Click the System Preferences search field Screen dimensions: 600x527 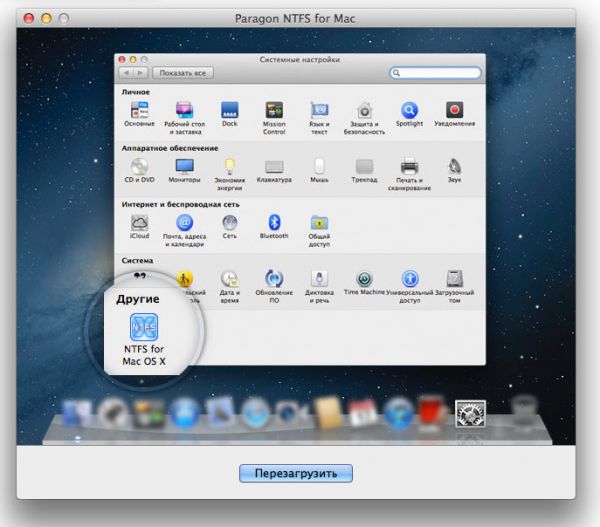(436, 73)
